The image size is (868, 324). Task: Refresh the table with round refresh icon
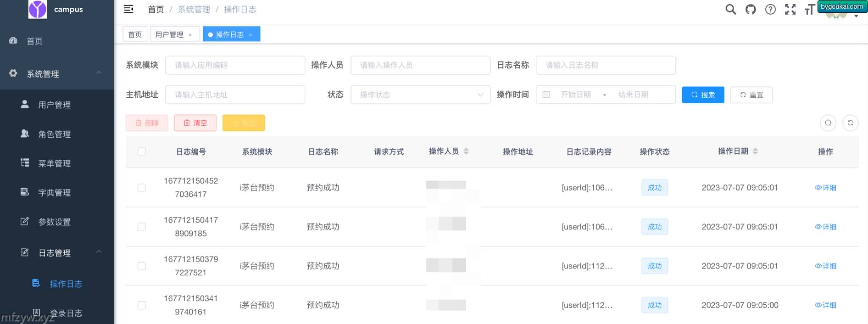(x=850, y=123)
